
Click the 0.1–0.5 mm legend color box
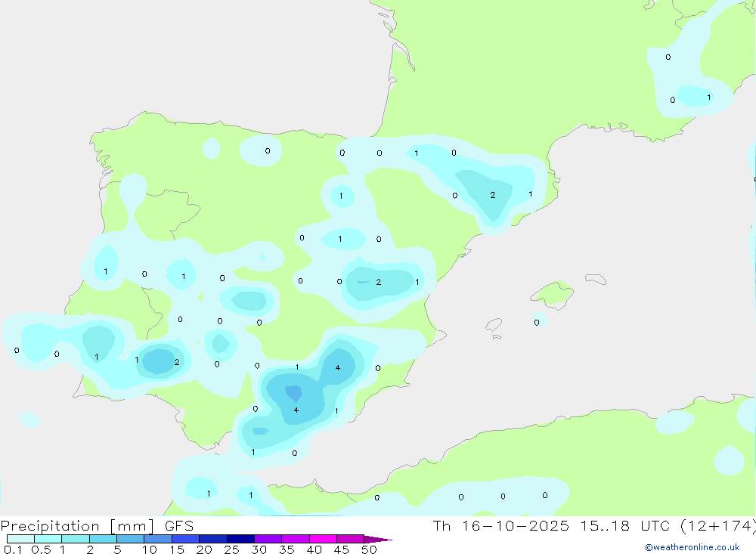click(x=20, y=539)
